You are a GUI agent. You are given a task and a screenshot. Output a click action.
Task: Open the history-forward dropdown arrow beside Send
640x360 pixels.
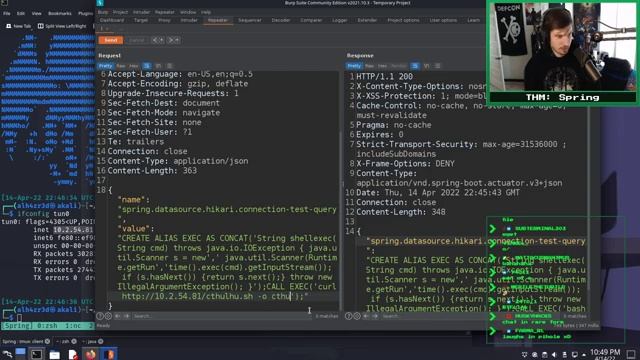point(178,40)
